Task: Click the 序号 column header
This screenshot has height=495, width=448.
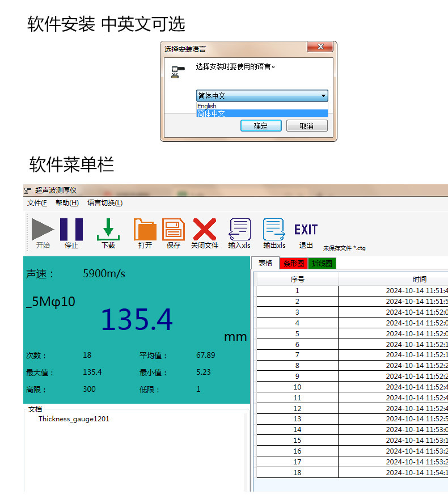Action: point(297,280)
